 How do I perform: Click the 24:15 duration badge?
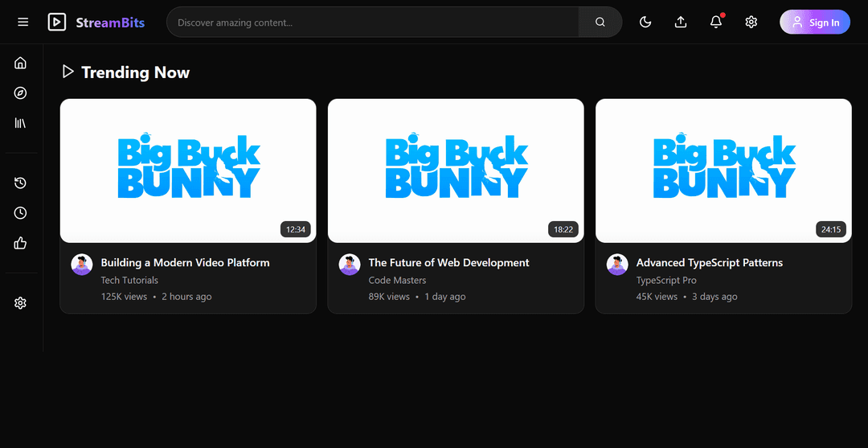click(x=831, y=229)
